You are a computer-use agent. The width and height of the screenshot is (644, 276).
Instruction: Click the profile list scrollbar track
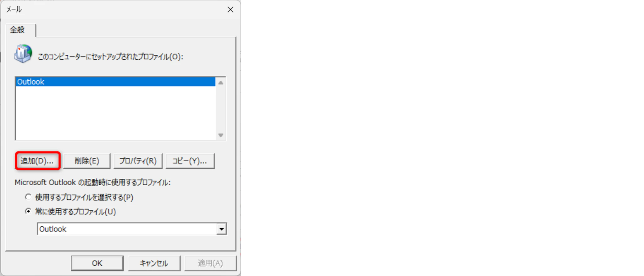[221, 109]
